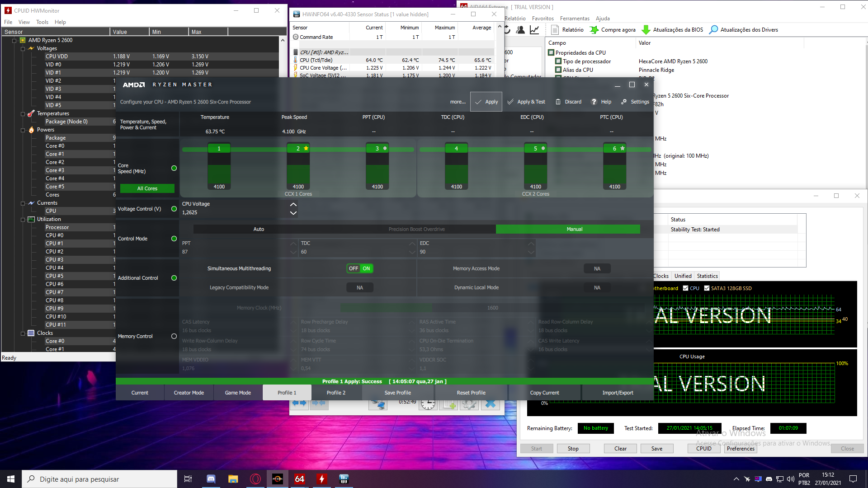Uncheck the CPU graph checkbox
Image resolution: width=868 pixels, height=488 pixels.
(686, 288)
